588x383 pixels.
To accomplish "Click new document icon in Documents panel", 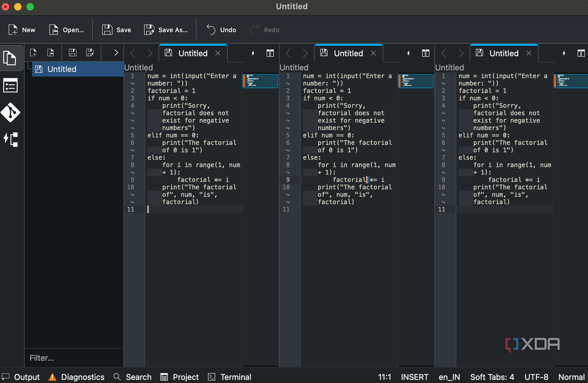I will pos(33,53).
